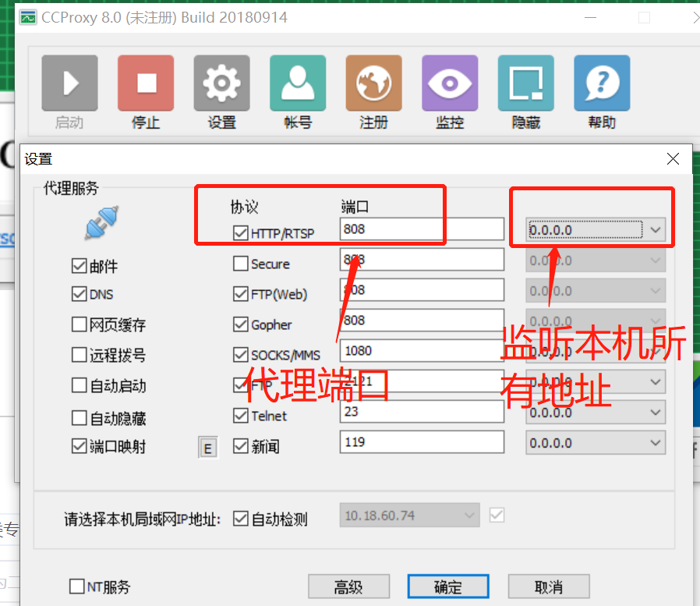Toggle the SOCKS/MMS checkbox
700x606 pixels.
pos(241,355)
